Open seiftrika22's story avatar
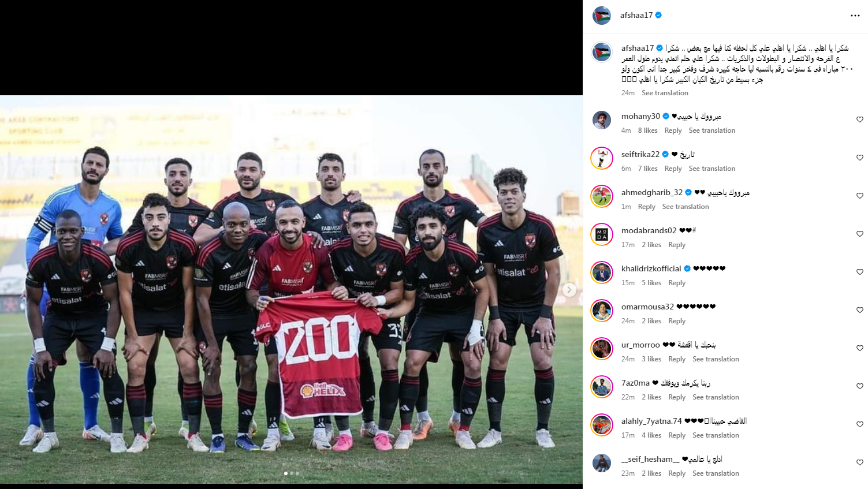The image size is (868, 489). pos(602,158)
